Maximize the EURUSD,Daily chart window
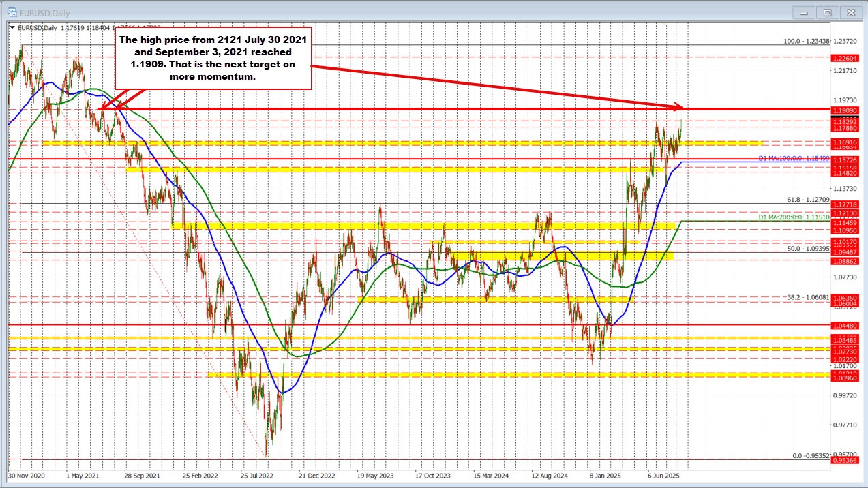Image resolution: width=868 pixels, height=488 pixels. [826, 12]
